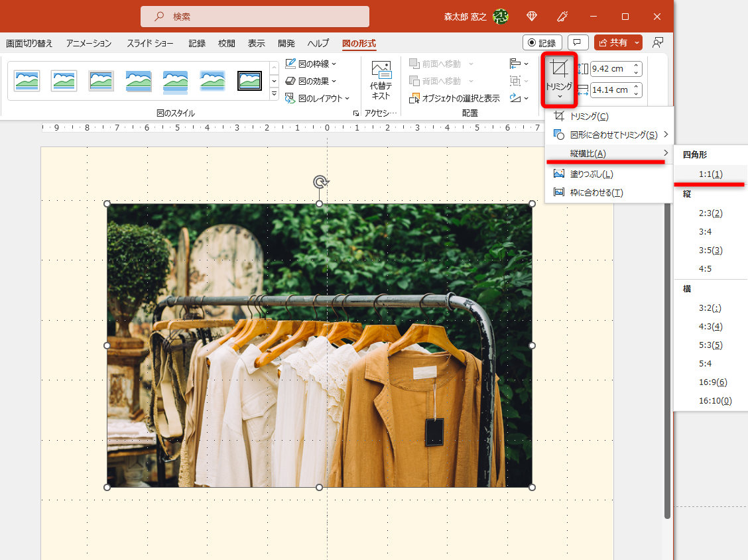Viewport: 748px width, 560px height.
Task: Click the shape height field 9.42 cm
Action: point(611,69)
